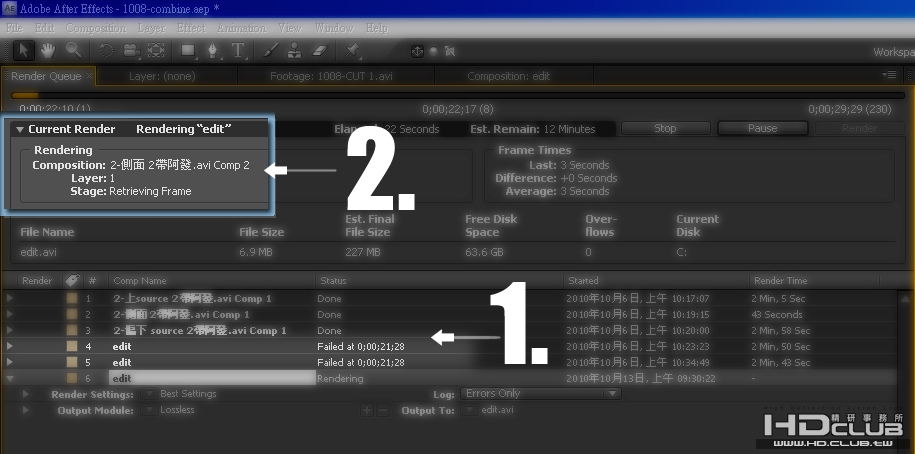Expand render item 5 details
This screenshot has width=915, height=454.
10,362
